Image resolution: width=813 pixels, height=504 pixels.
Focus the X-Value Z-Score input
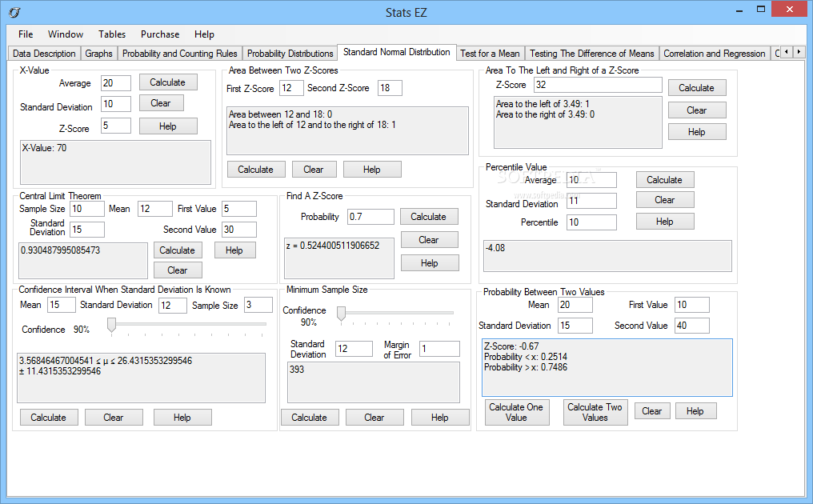[x=115, y=126]
